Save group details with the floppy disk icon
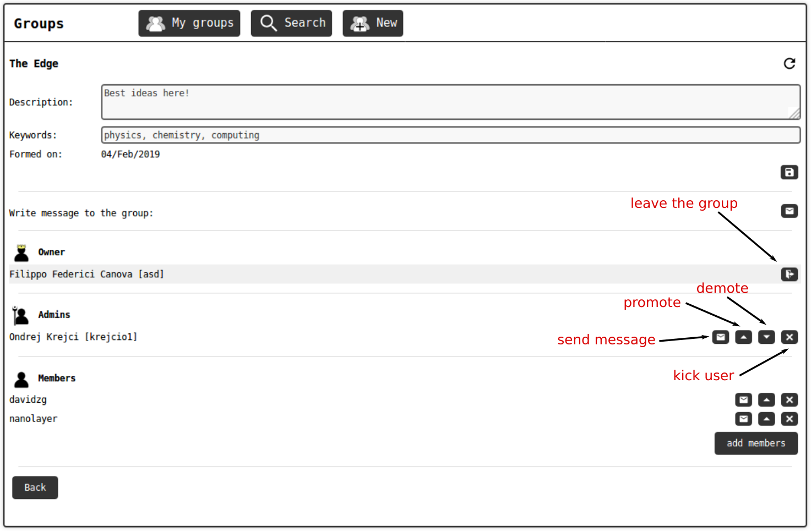This screenshot has width=811, height=532. click(789, 173)
